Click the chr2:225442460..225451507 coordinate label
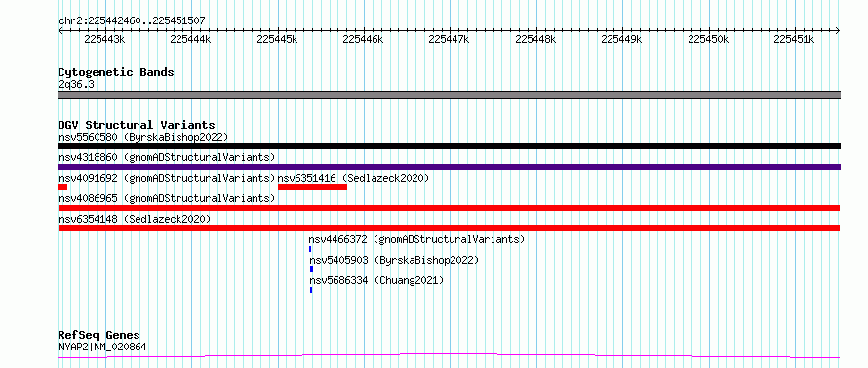 132,20
